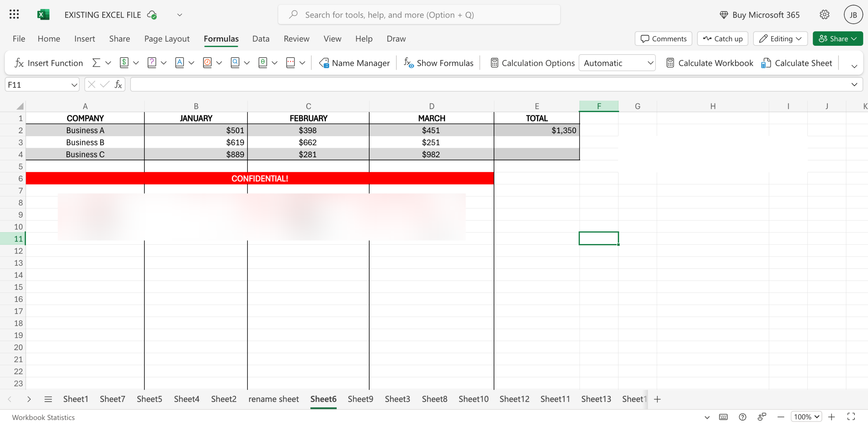Switch to the Sheet9 tab
The width and height of the screenshot is (868, 423).
coord(360,399)
